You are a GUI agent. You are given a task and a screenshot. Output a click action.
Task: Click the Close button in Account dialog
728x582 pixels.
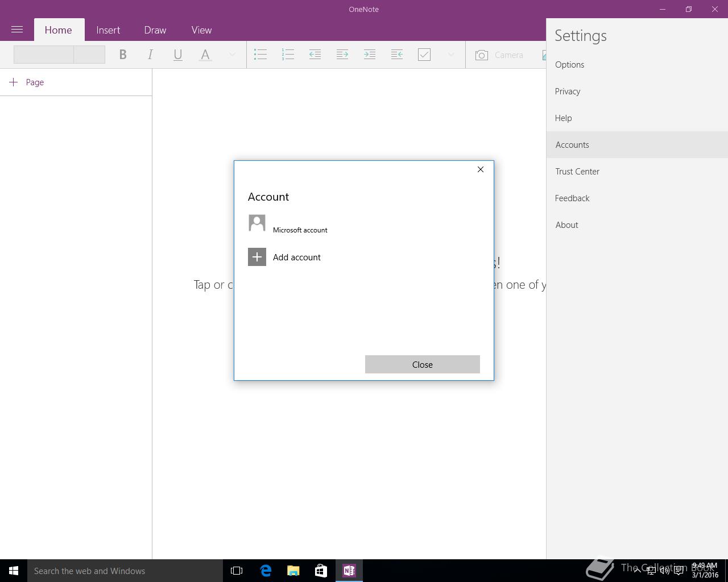(x=423, y=364)
